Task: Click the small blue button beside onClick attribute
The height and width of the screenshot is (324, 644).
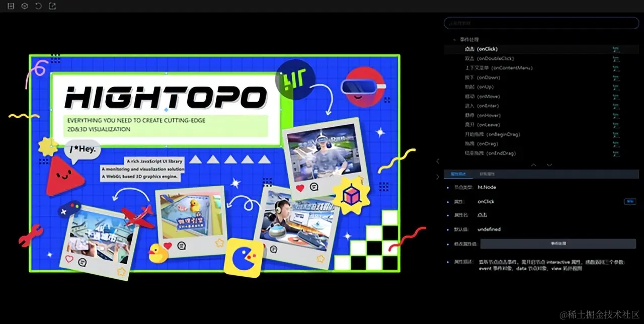Action: 629,201
